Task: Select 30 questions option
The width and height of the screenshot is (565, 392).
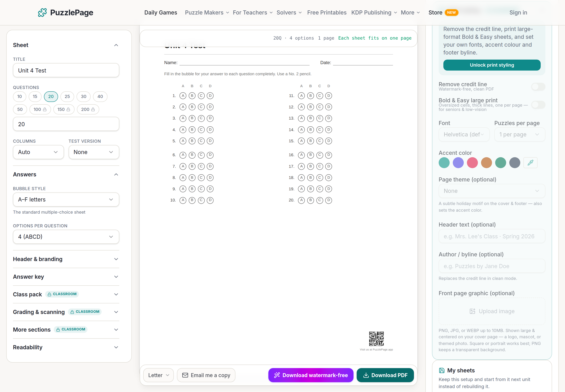Action: point(84,96)
